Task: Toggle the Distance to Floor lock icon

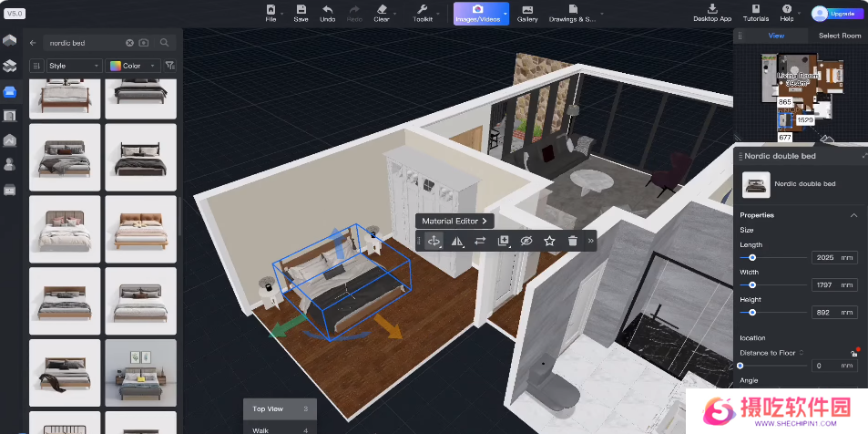Action: 854,353
